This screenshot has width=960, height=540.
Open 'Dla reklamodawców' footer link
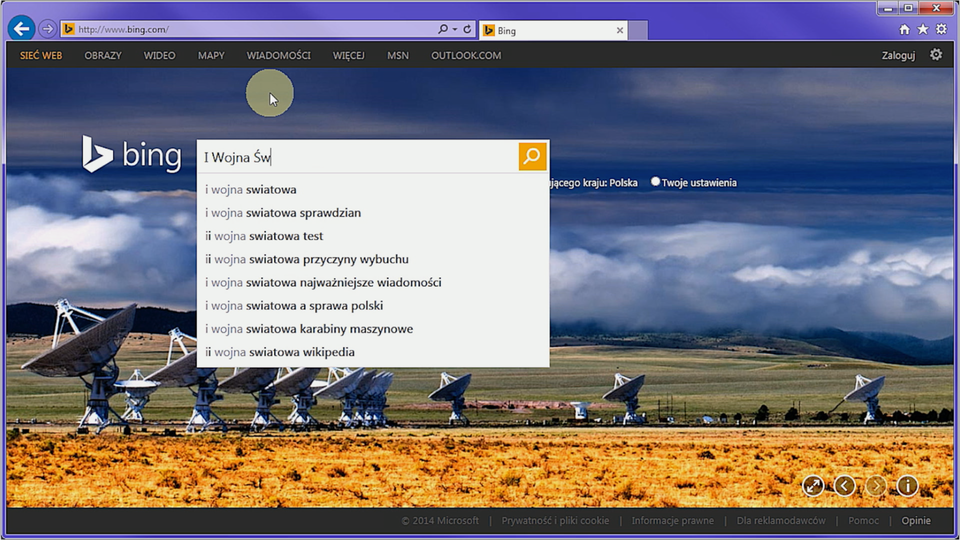(x=781, y=520)
